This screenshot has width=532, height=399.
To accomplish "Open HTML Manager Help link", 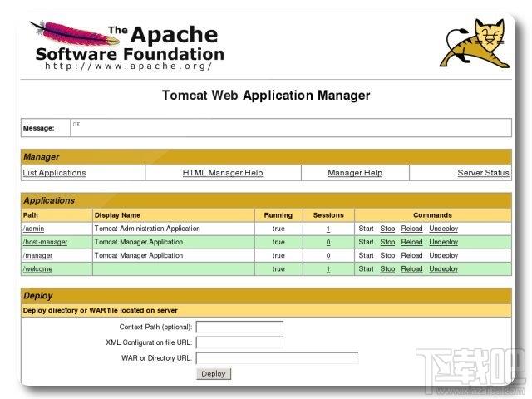I will pyautogui.click(x=223, y=173).
